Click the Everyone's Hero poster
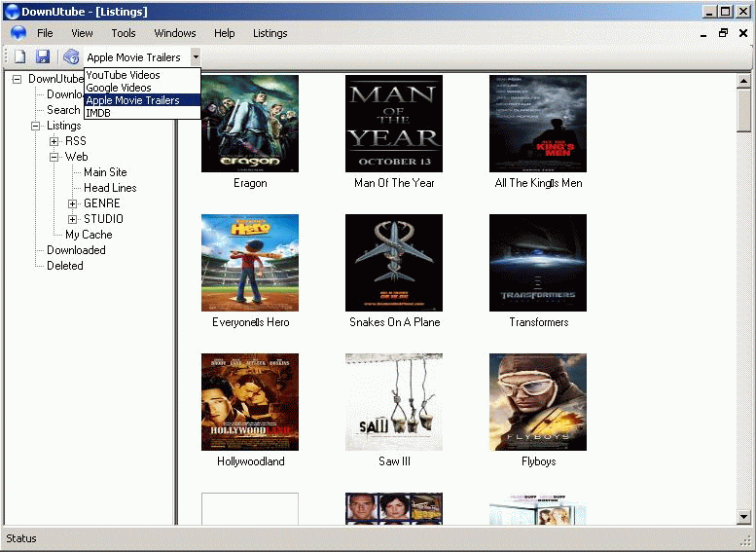The image size is (756, 552). (250, 263)
